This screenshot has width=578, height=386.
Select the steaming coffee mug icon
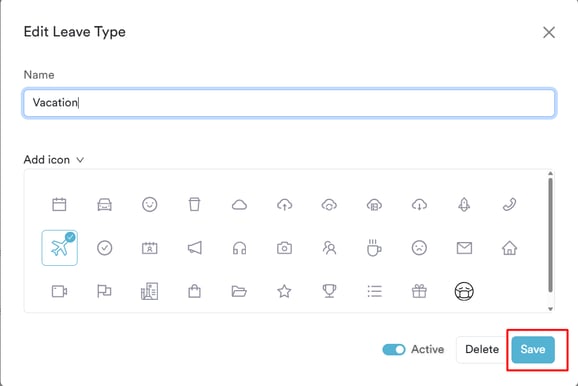coord(374,247)
